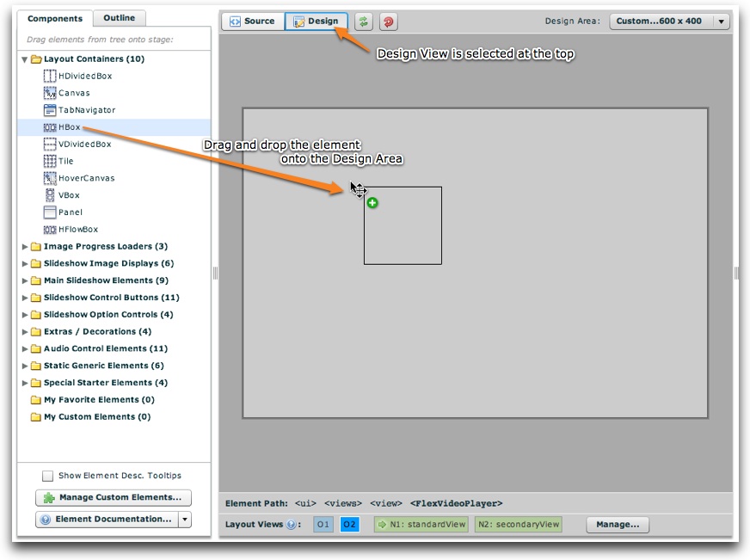Screen dimensions: 750x560
Task: Expand Slideshow Image Displays group
Action: pyautogui.click(x=25, y=263)
